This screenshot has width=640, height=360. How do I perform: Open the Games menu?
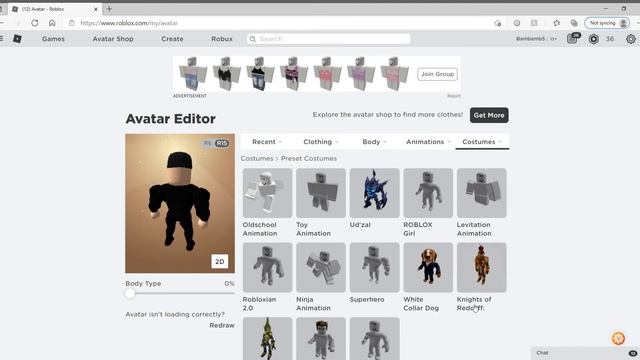click(x=53, y=39)
